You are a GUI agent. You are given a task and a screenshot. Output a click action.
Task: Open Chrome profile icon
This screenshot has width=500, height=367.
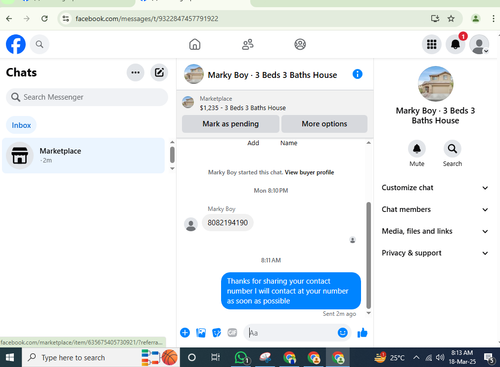[x=476, y=19]
